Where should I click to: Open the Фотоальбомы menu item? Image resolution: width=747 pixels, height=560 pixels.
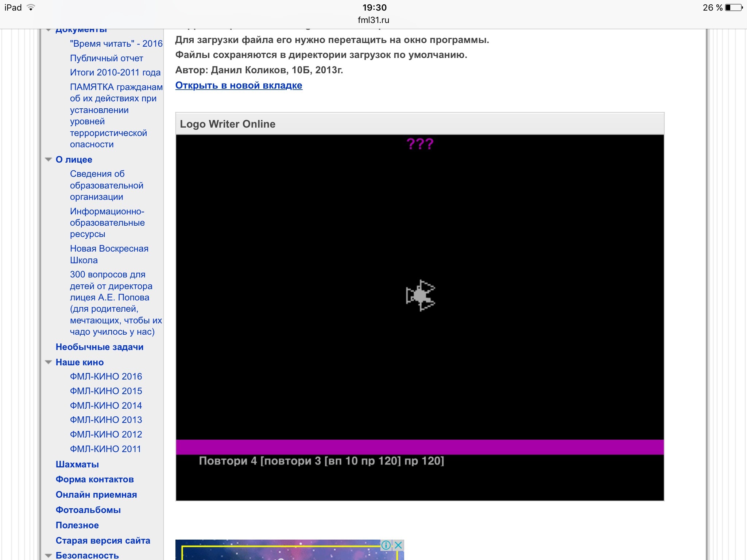[x=88, y=510]
